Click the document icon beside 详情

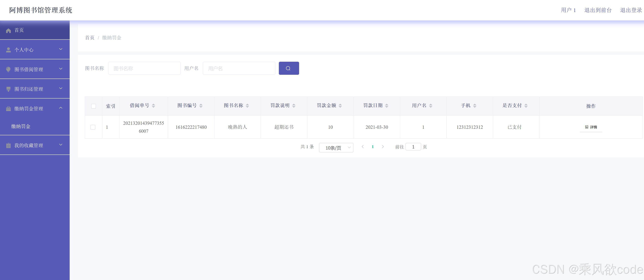[x=587, y=127]
